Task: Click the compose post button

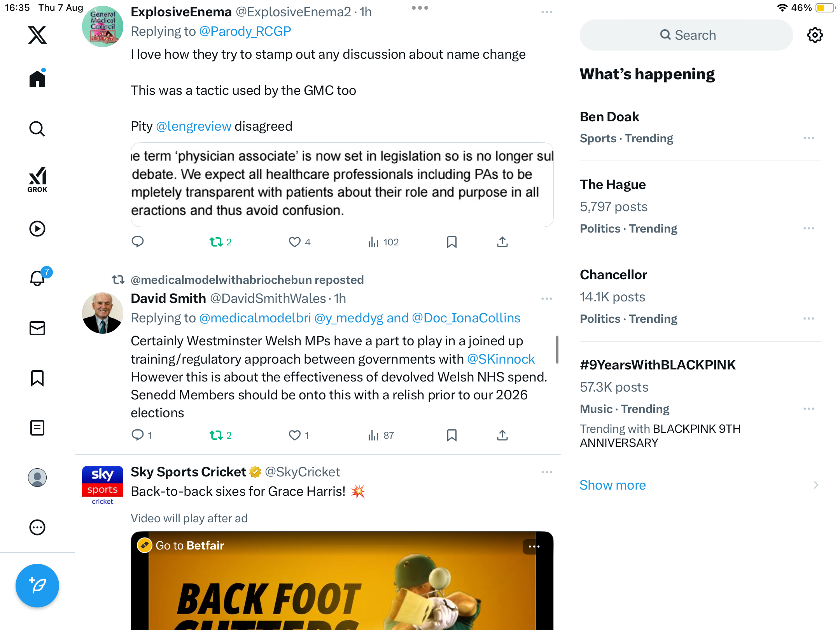Action: coord(37,585)
